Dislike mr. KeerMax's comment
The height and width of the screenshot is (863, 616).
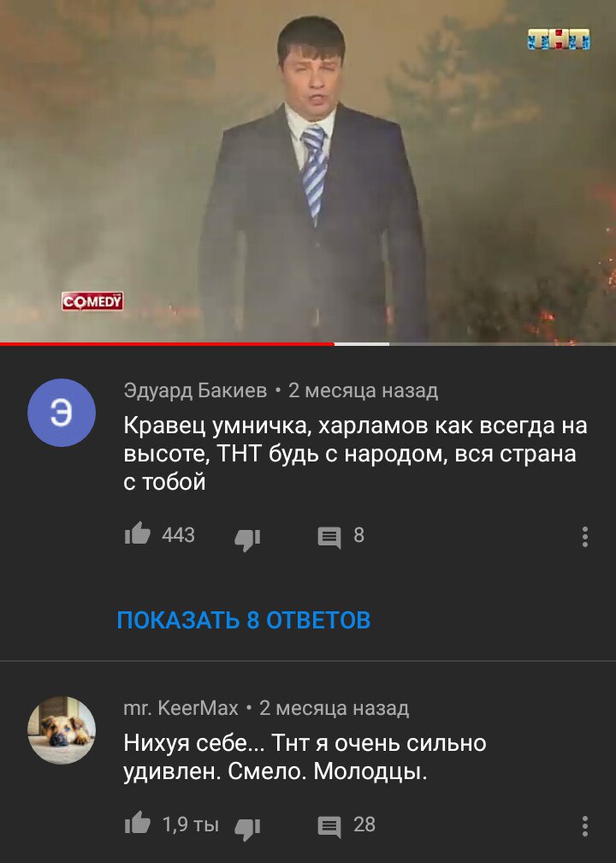[247, 829]
